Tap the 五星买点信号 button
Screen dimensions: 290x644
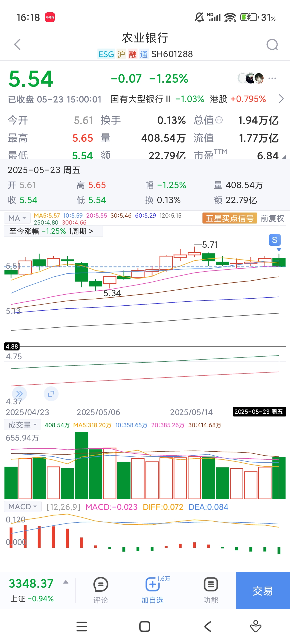point(230,218)
